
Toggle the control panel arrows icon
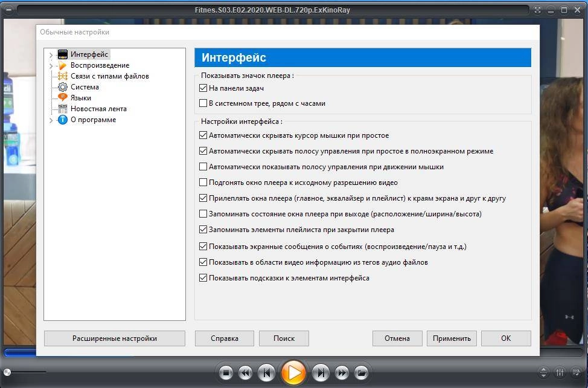543,372
